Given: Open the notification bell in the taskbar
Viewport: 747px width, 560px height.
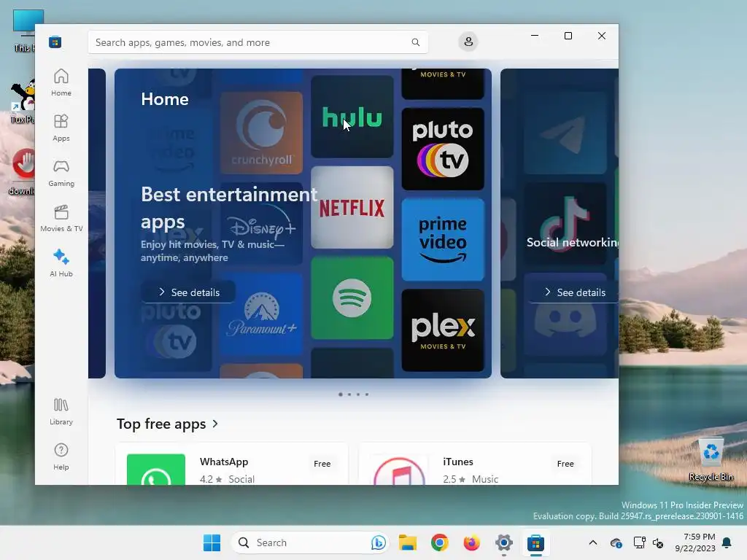Looking at the screenshot, I should pyautogui.click(x=727, y=542).
